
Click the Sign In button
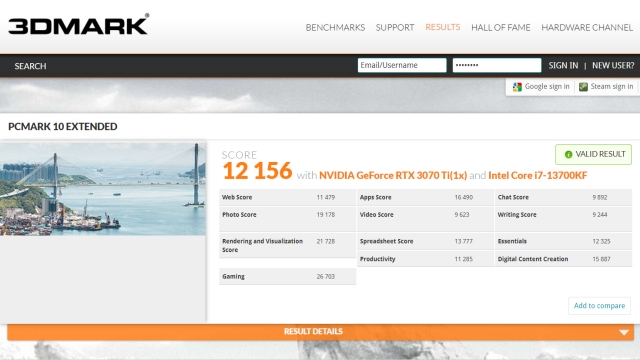pos(563,65)
